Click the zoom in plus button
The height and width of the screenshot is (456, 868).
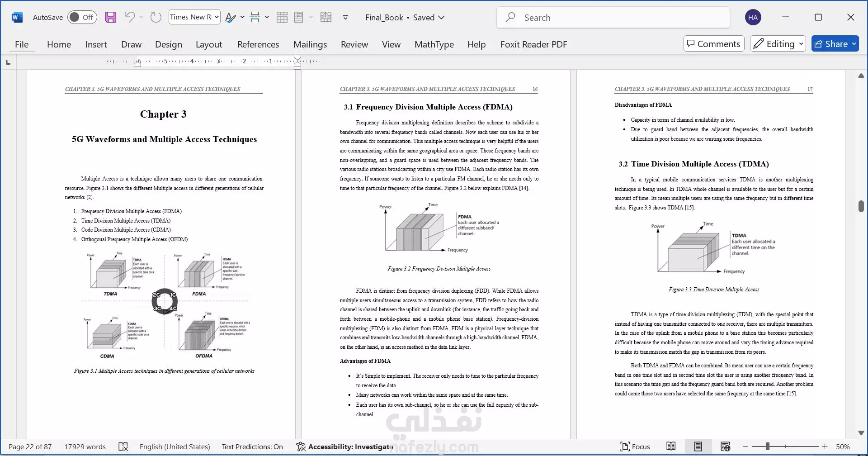(825, 446)
